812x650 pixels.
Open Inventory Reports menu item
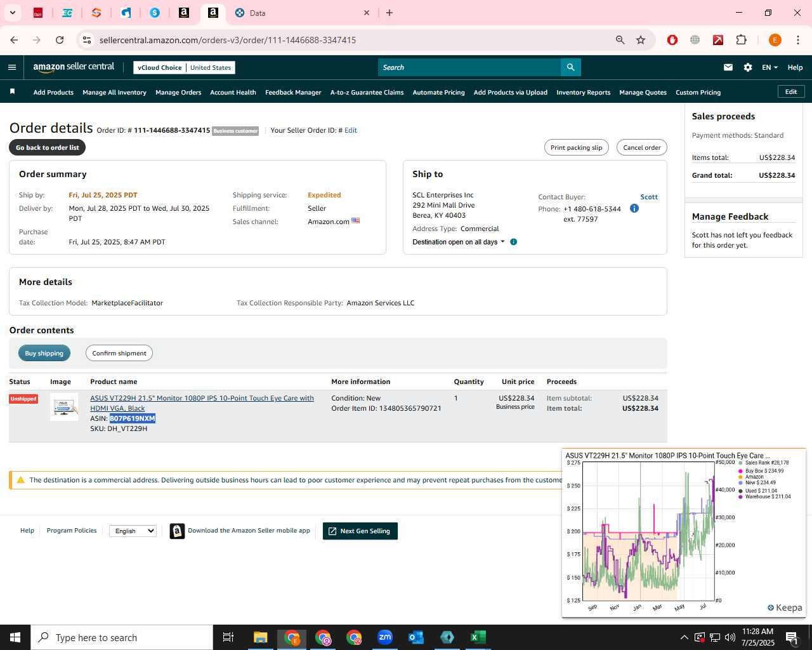coord(583,93)
